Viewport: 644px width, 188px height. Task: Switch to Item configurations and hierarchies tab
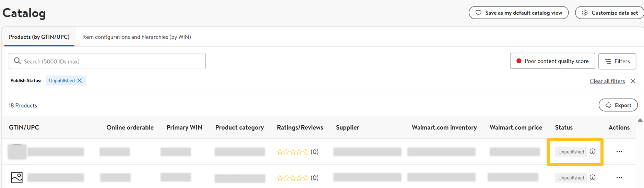[136, 37]
